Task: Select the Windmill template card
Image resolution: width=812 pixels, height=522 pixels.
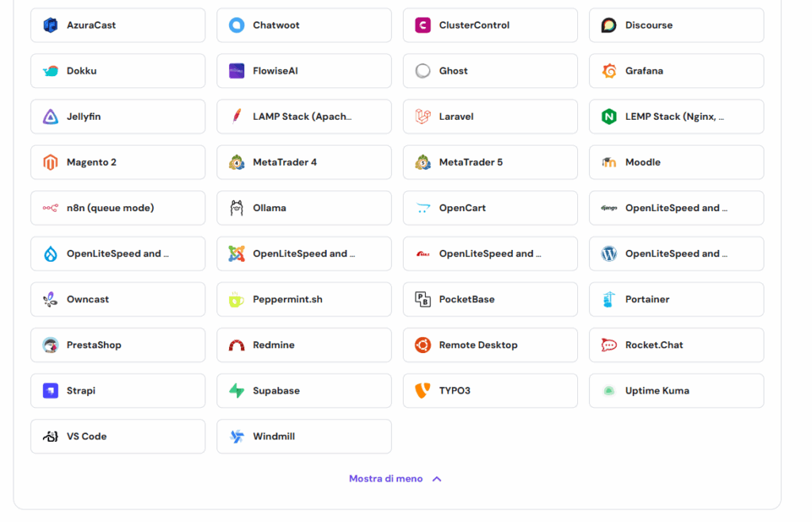Action: pyautogui.click(x=304, y=436)
